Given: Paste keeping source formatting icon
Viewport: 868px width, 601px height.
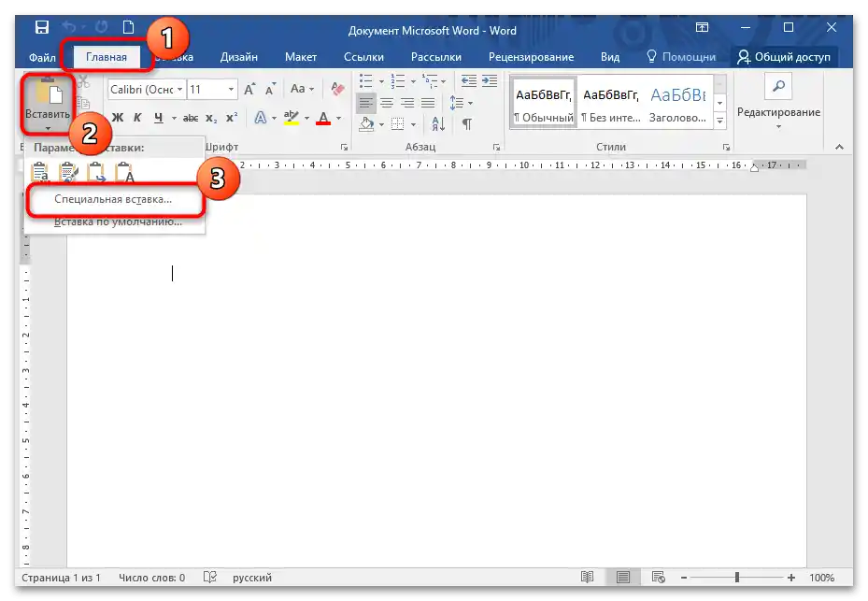Looking at the screenshot, I should pos(40,173).
